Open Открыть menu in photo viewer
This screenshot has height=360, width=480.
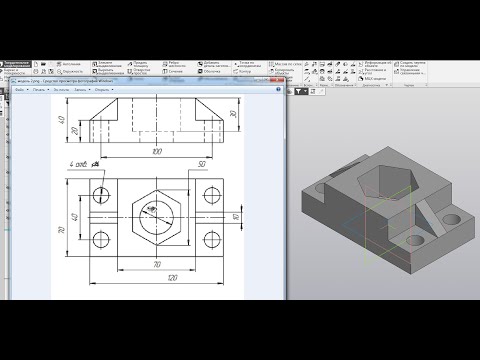104,90
